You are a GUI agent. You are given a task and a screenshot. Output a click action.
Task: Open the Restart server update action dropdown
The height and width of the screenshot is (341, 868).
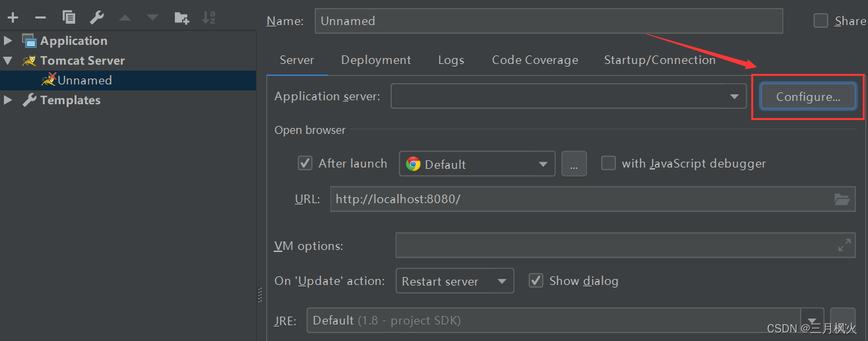tap(454, 280)
